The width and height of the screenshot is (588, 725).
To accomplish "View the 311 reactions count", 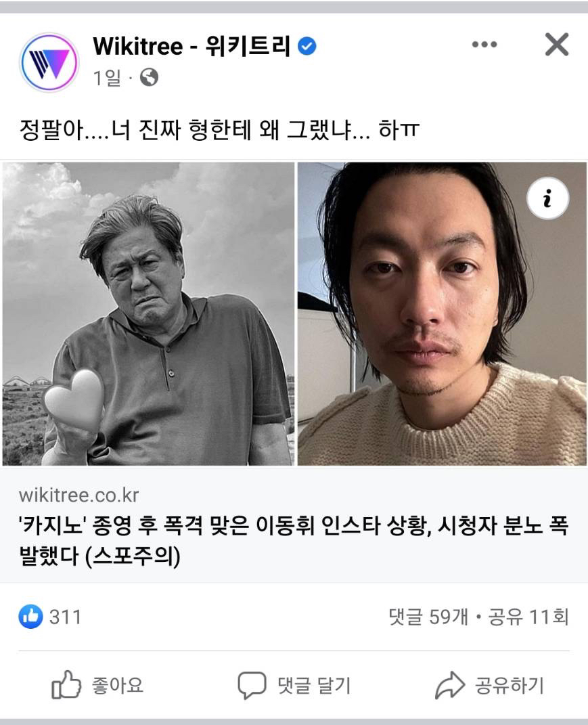I will pos(65,617).
